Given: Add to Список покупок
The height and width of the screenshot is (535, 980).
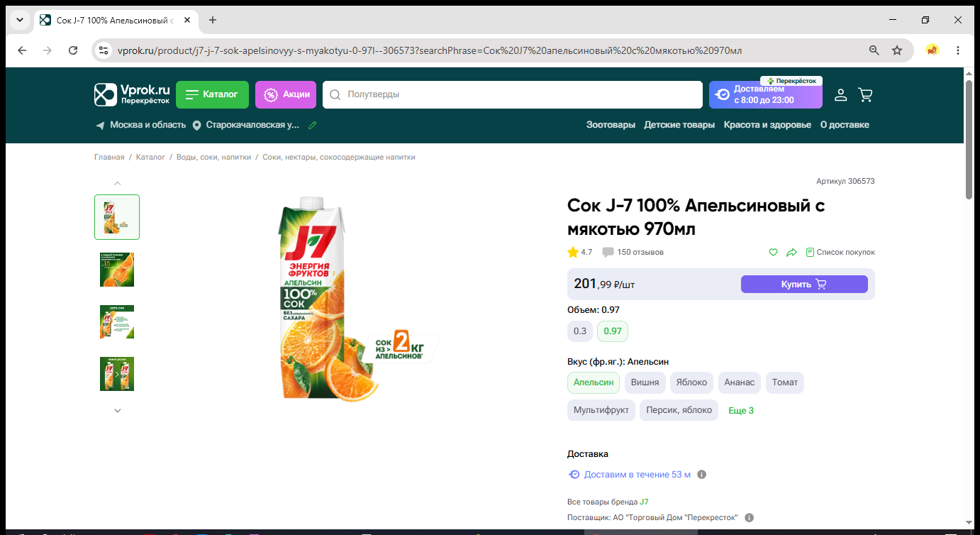Looking at the screenshot, I should pyautogui.click(x=840, y=252).
